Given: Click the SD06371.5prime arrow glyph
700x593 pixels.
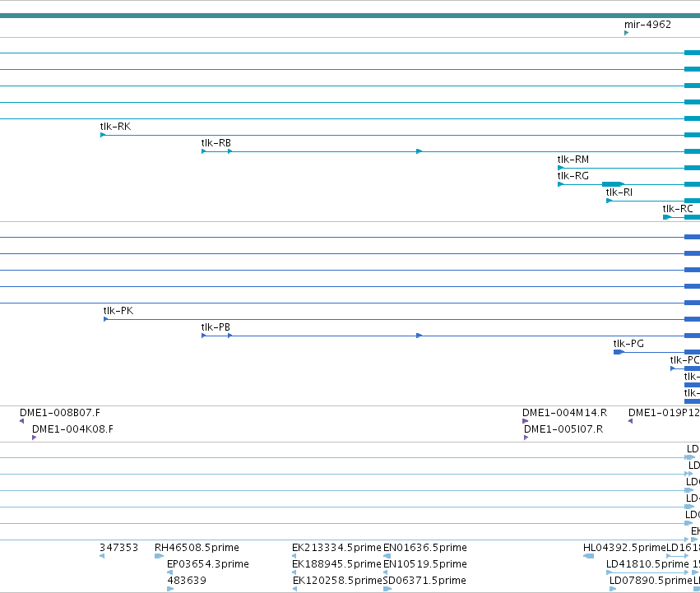Looking at the screenshot, I should point(387,590).
